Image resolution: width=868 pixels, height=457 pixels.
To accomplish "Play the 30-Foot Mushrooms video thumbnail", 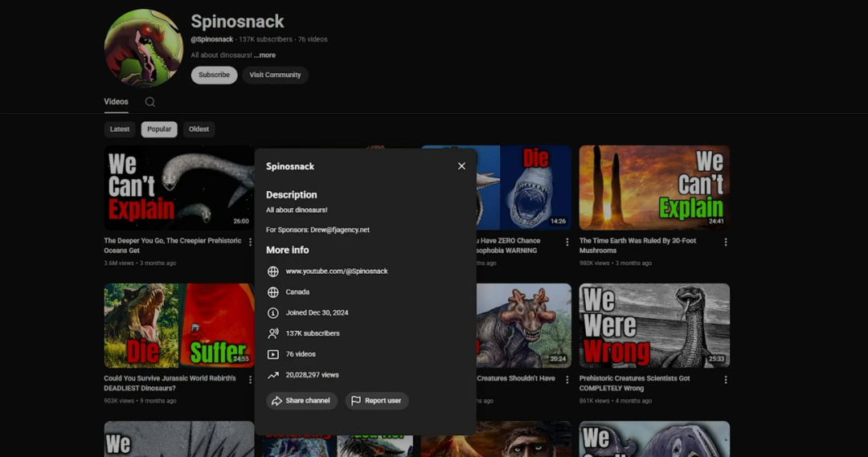I will tap(654, 187).
